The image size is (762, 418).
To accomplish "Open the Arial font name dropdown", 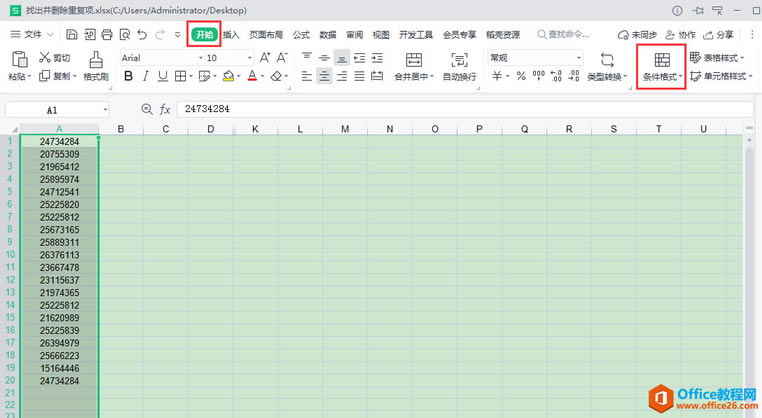I will (200, 58).
